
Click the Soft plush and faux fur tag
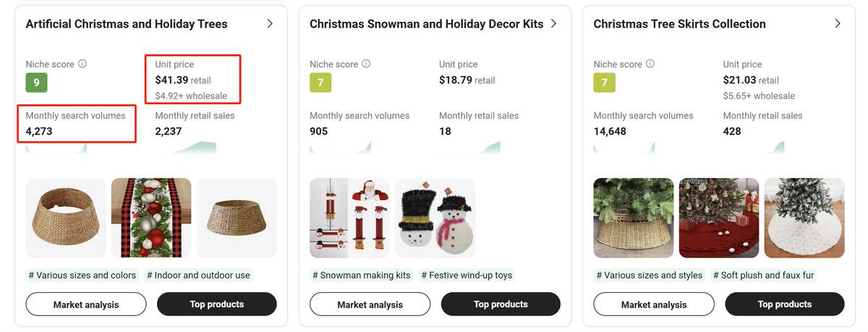[764, 275]
